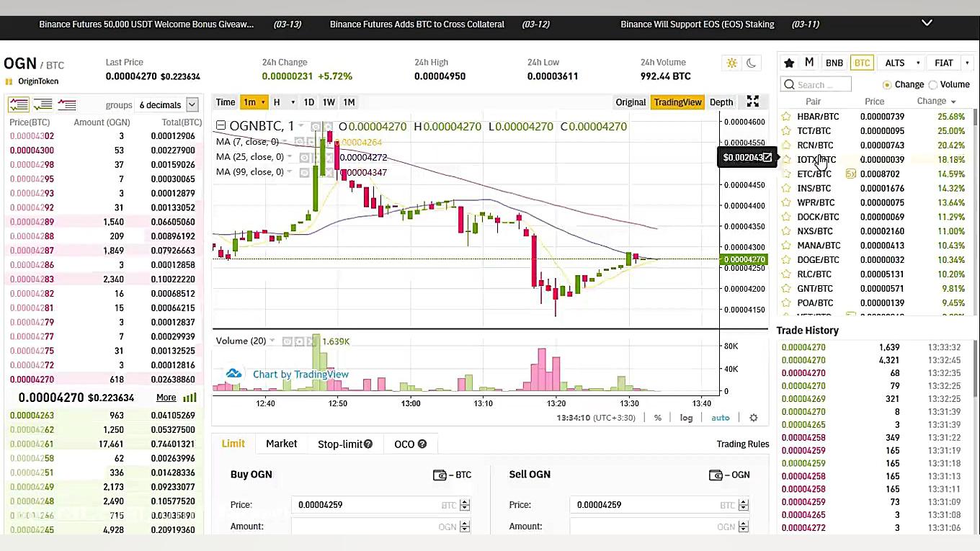
Task: Collapse chart legend with minus box
Action: 220,126
